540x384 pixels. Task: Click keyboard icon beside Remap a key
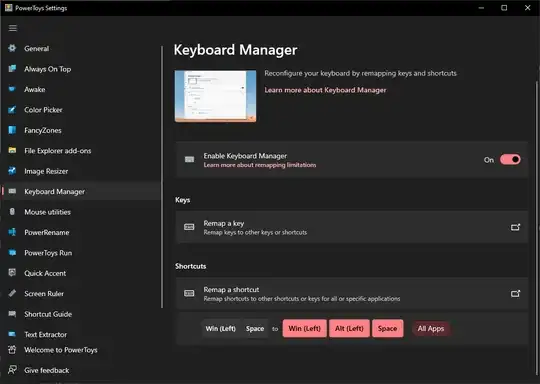click(189, 227)
